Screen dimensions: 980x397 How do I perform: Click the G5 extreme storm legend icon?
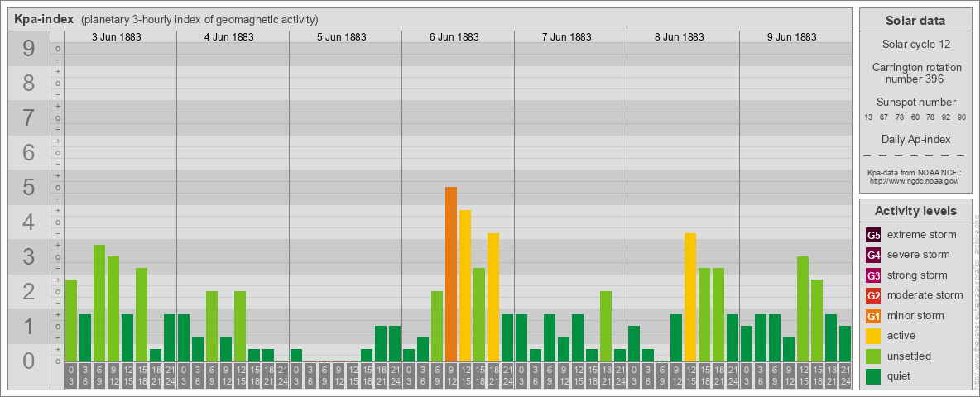click(x=873, y=236)
